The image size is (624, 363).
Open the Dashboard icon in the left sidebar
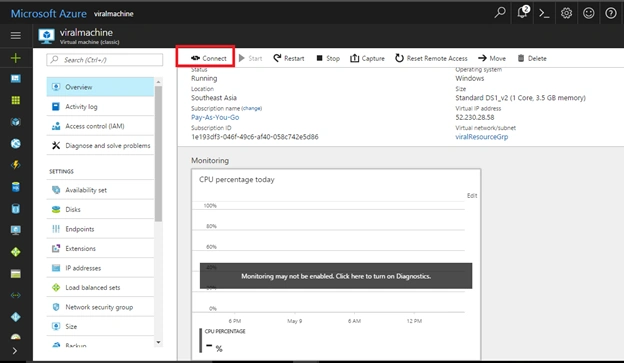click(16, 78)
